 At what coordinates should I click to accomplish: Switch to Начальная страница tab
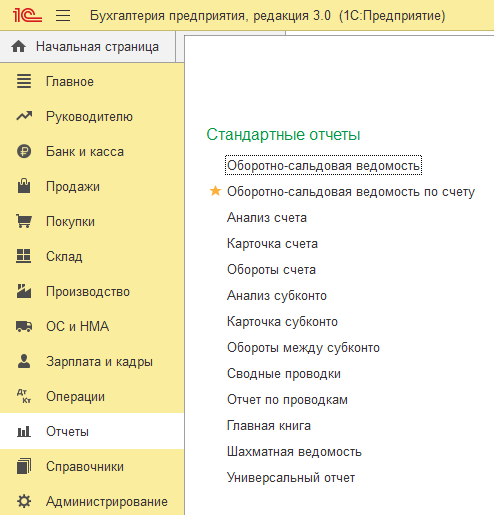88,46
